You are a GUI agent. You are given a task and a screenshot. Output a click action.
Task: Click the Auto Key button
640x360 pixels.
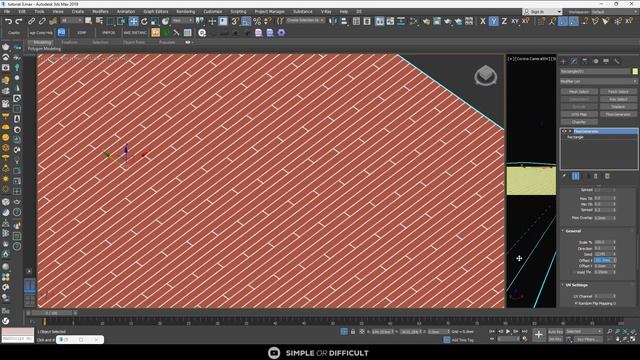[x=555, y=332]
